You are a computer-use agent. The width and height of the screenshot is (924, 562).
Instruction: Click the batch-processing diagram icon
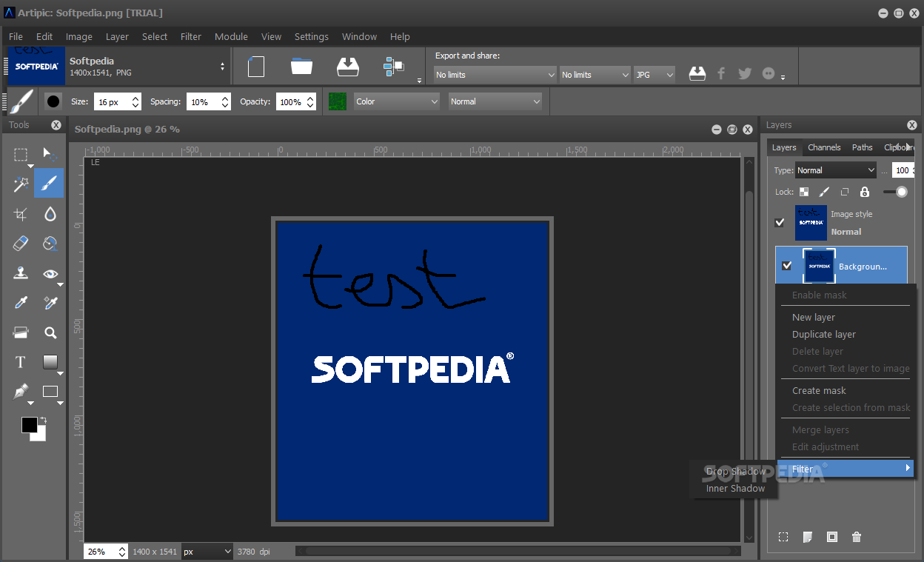click(x=393, y=67)
